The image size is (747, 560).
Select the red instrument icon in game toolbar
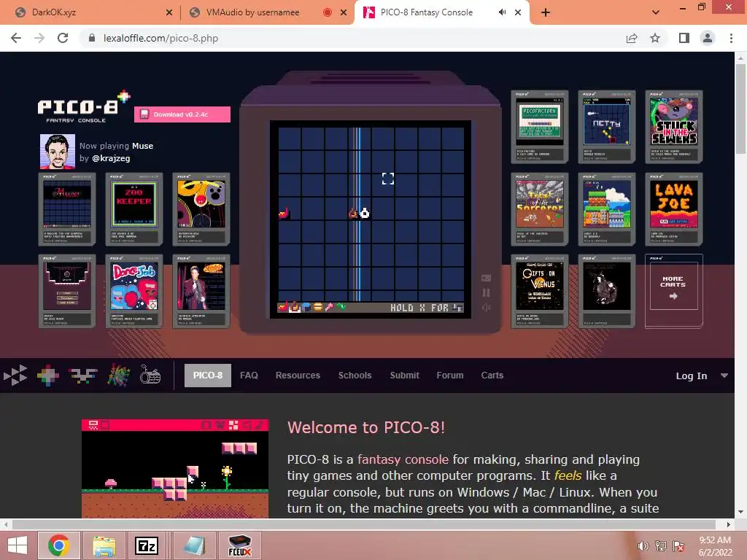(x=282, y=307)
